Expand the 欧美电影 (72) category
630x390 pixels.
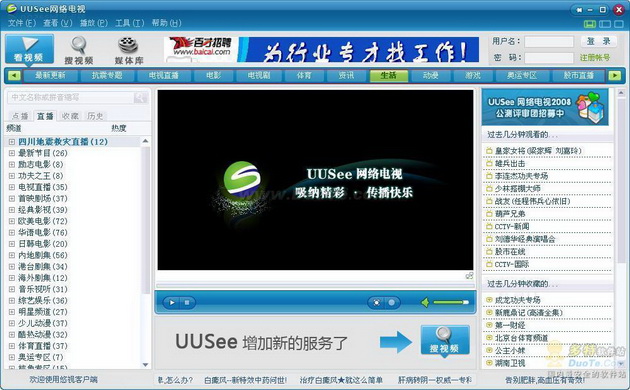click(x=12, y=221)
